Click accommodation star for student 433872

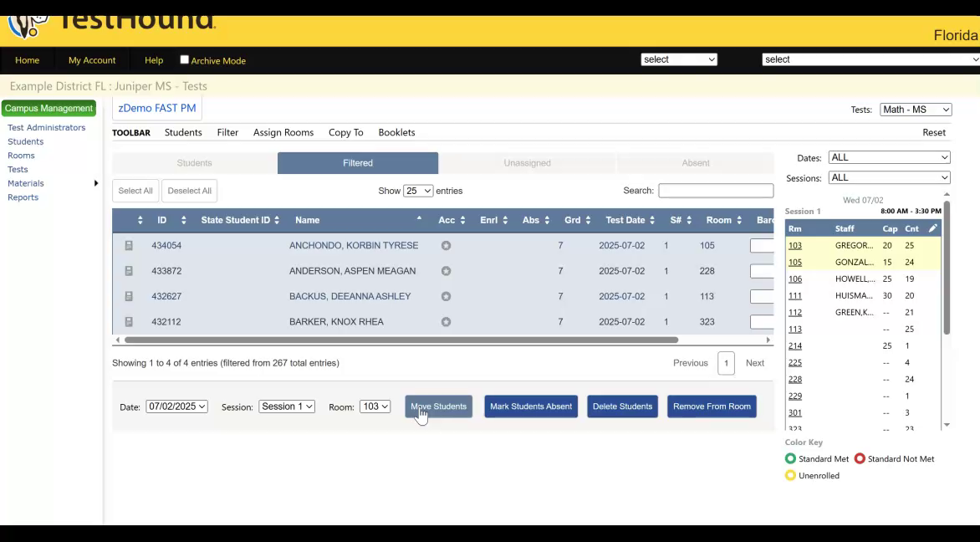tap(446, 271)
